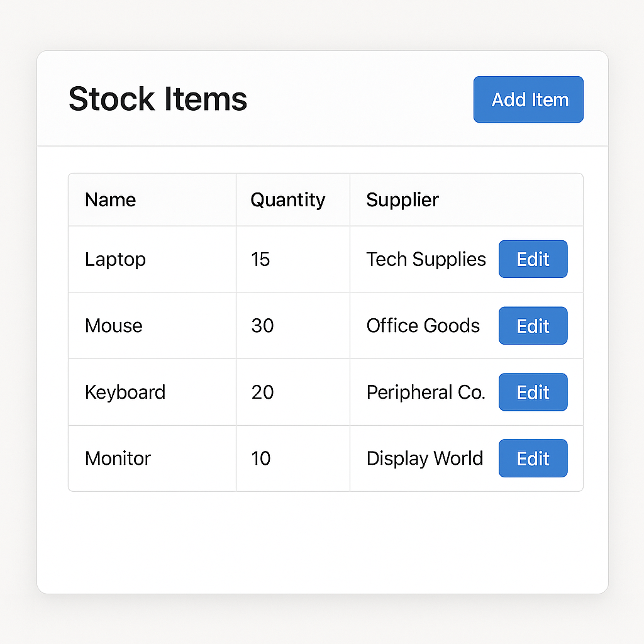Viewport: 644px width, 644px height.
Task: Click the Name column header
Action: tap(110, 199)
